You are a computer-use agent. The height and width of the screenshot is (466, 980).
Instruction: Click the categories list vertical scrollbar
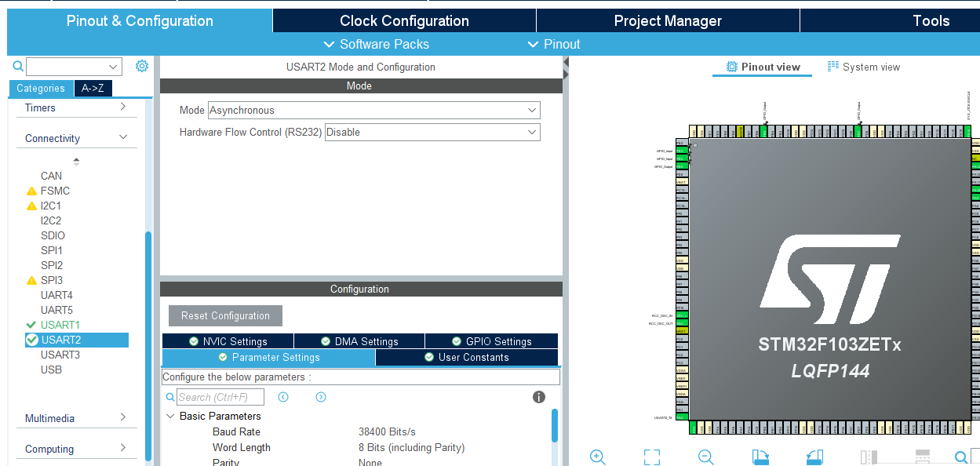point(148,345)
